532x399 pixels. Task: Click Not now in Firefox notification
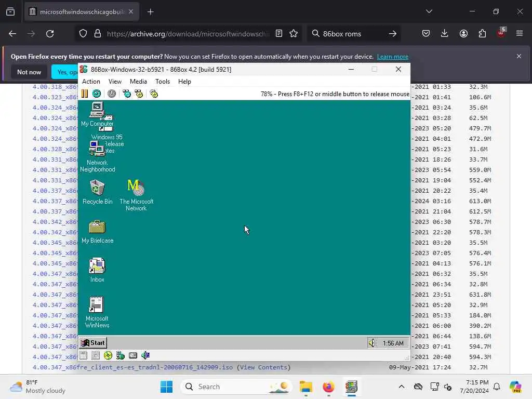[29, 72]
